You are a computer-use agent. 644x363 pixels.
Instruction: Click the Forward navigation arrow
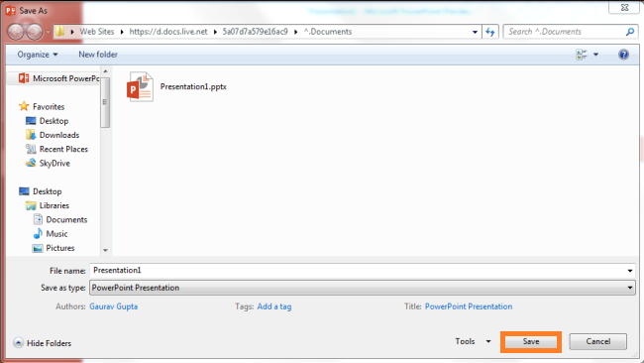(x=35, y=32)
